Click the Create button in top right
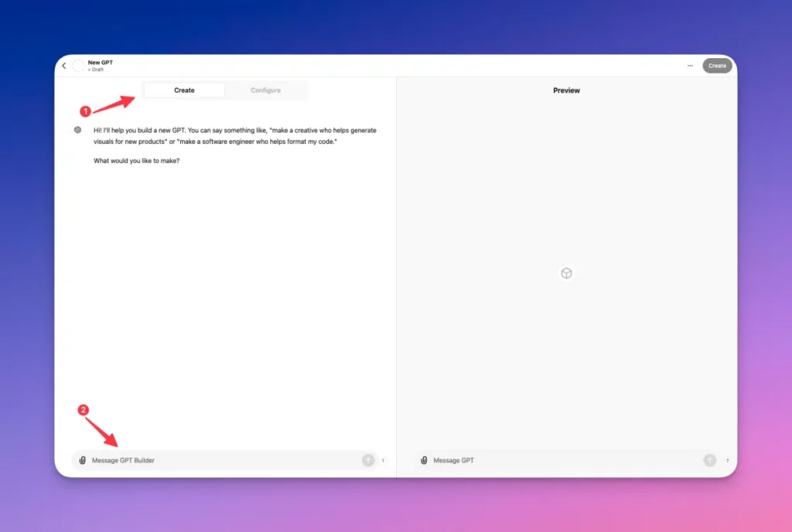Viewport: 792px width, 532px height. (x=717, y=66)
